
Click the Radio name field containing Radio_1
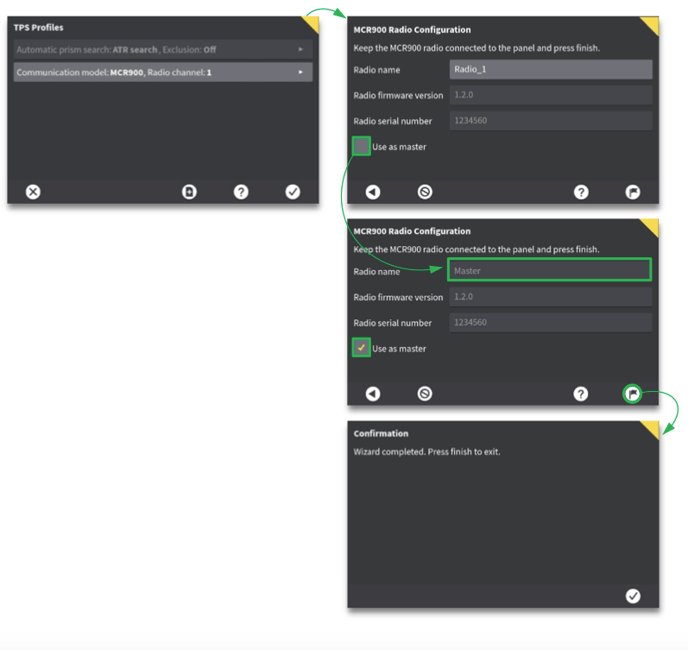(x=550, y=69)
